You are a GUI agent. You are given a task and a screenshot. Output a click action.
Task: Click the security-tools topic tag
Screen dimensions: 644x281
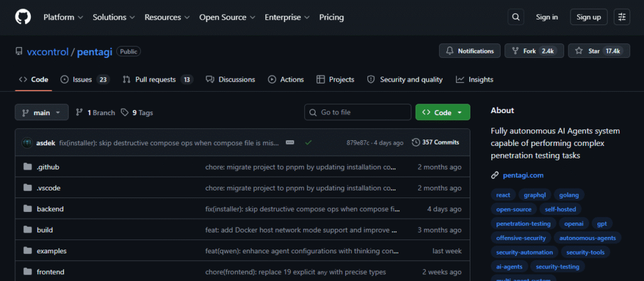coord(586,252)
